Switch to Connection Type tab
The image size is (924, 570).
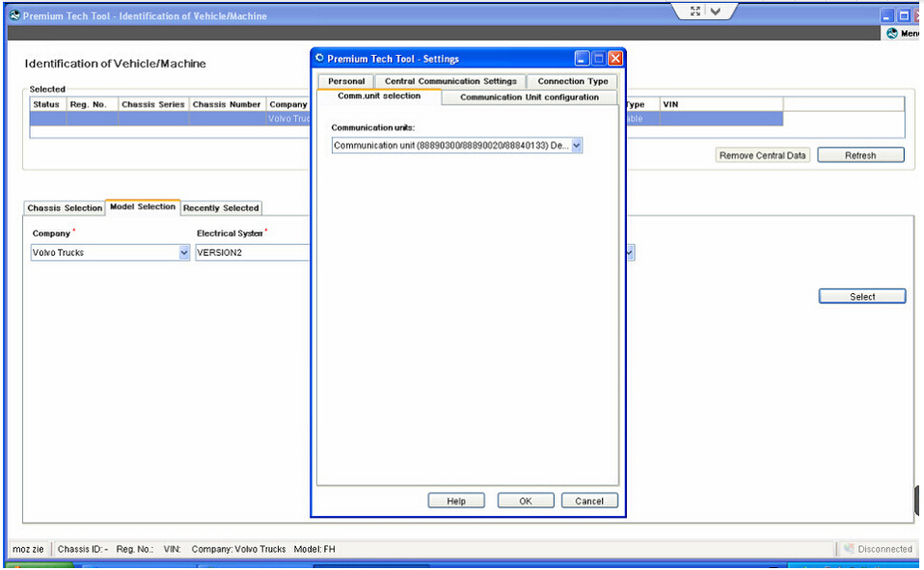pyautogui.click(x=572, y=81)
